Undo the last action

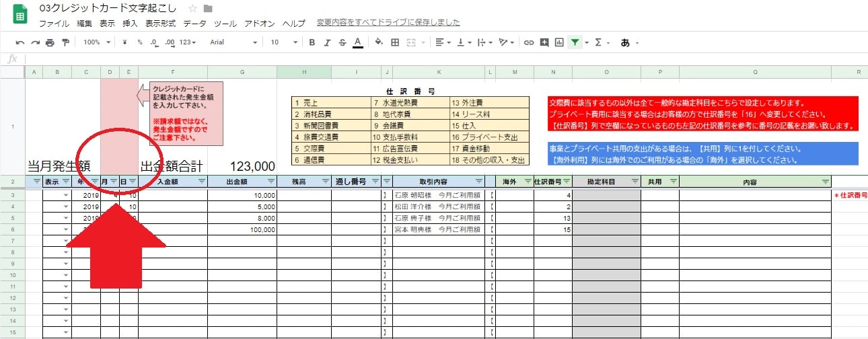20,42
